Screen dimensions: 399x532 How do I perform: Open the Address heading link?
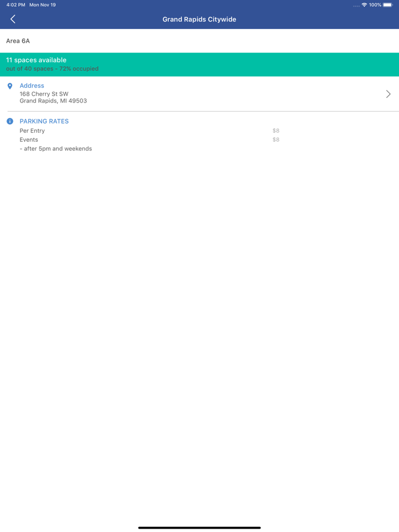click(32, 85)
